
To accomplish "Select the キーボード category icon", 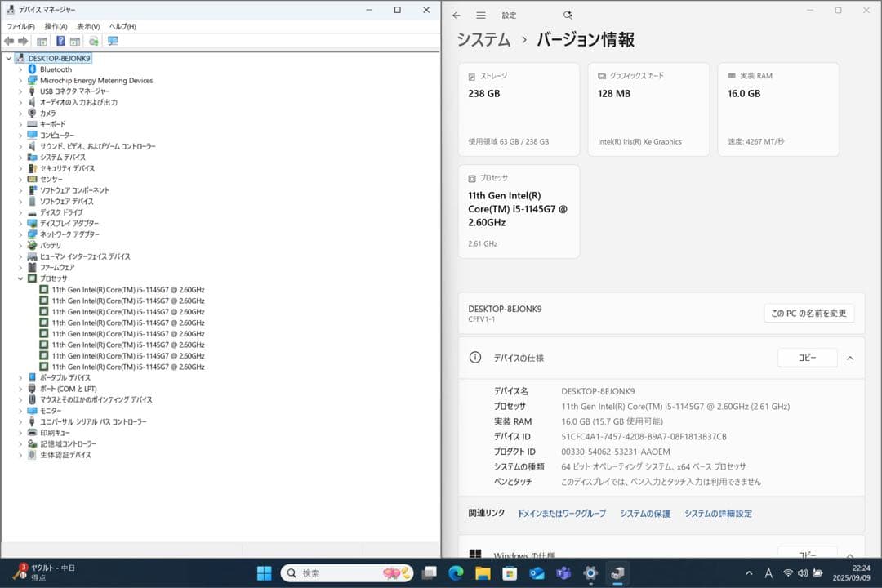I will coord(32,124).
